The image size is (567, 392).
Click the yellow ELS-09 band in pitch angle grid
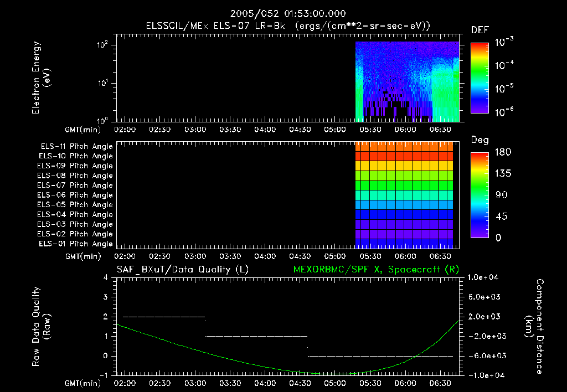(404, 166)
